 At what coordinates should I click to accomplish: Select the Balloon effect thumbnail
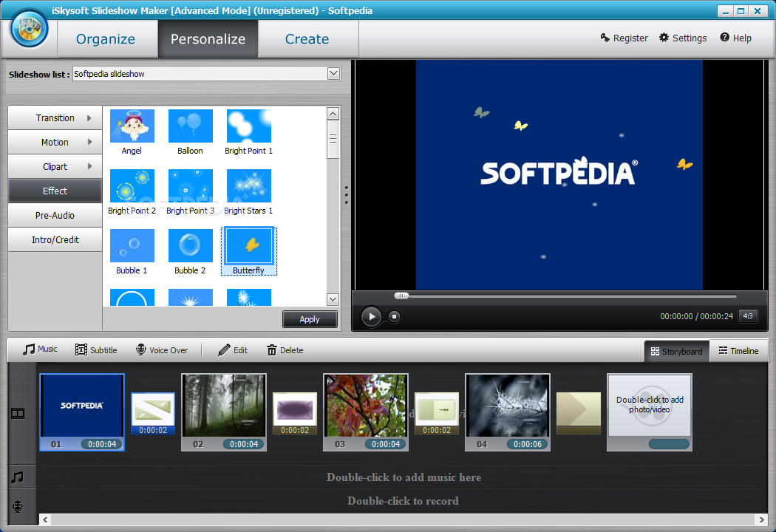pyautogui.click(x=190, y=126)
